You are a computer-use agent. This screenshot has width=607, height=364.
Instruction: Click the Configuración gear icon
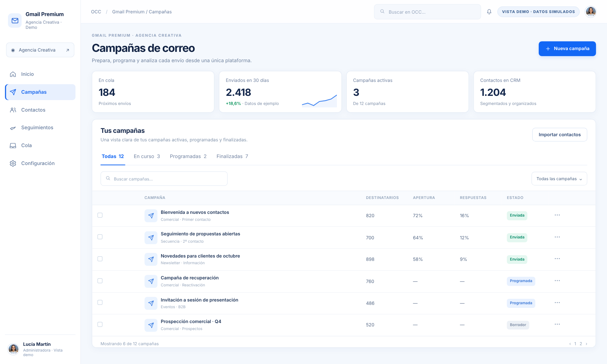[x=13, y=163]
